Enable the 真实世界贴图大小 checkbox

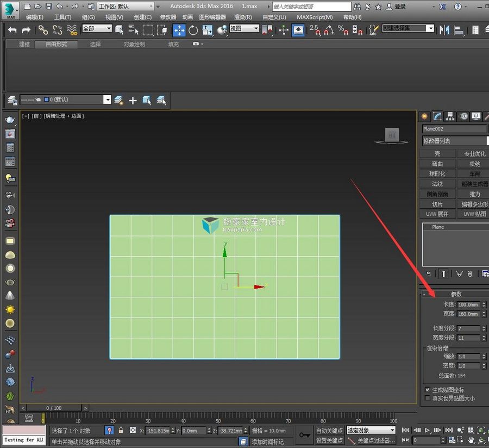tap(428, 398)
